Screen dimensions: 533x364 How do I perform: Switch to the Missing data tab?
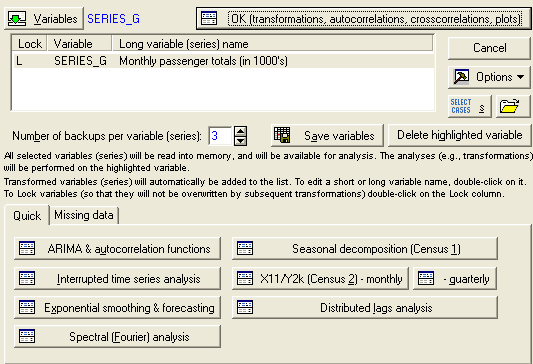coord(84,215)
